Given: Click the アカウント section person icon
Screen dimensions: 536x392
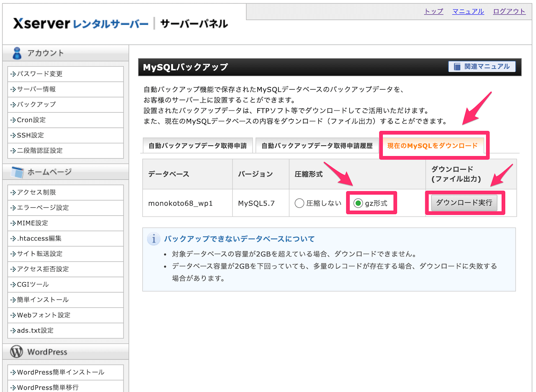Looking at the screenshot, I should (17, 53).
